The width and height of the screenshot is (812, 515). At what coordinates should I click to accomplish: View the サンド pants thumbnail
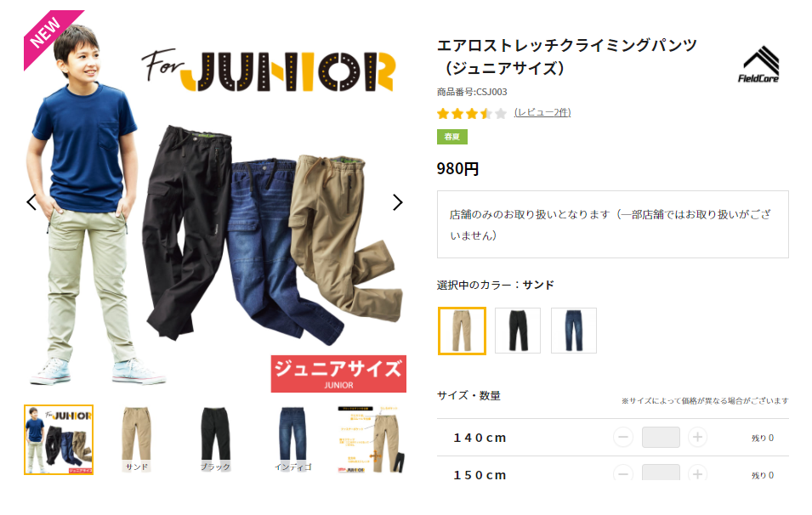point(137,439)
